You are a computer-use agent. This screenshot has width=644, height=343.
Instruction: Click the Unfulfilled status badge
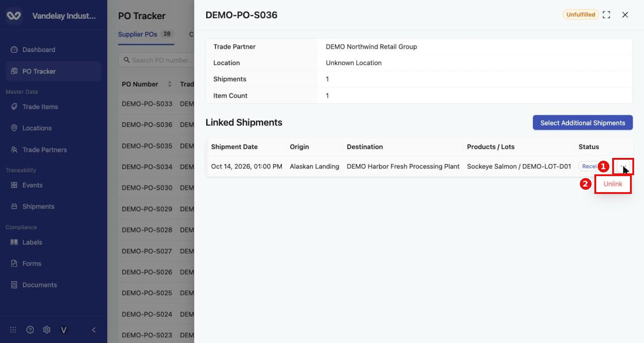coord(580,14)
